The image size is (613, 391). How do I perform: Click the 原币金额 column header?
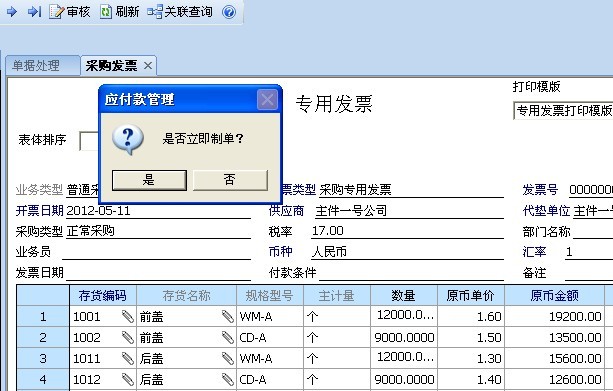pos(554,296)
